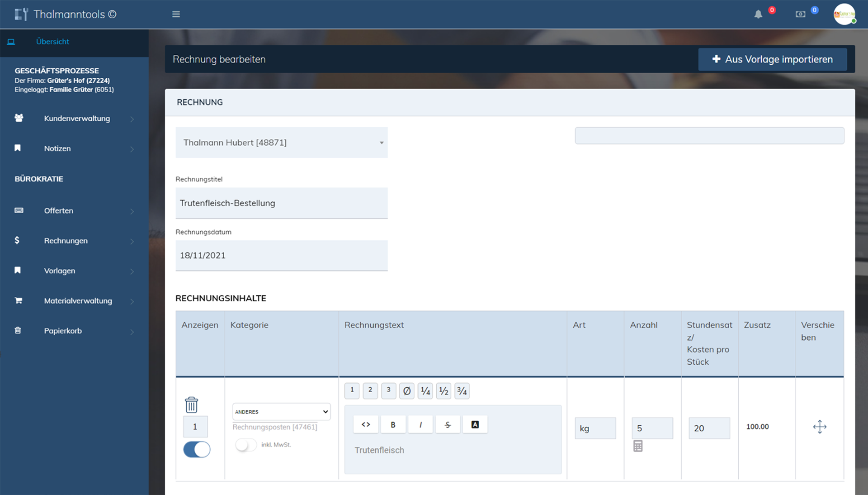Open the Übersicht page
This screenshot has height=495, width=868.
[x=52, y=42]
